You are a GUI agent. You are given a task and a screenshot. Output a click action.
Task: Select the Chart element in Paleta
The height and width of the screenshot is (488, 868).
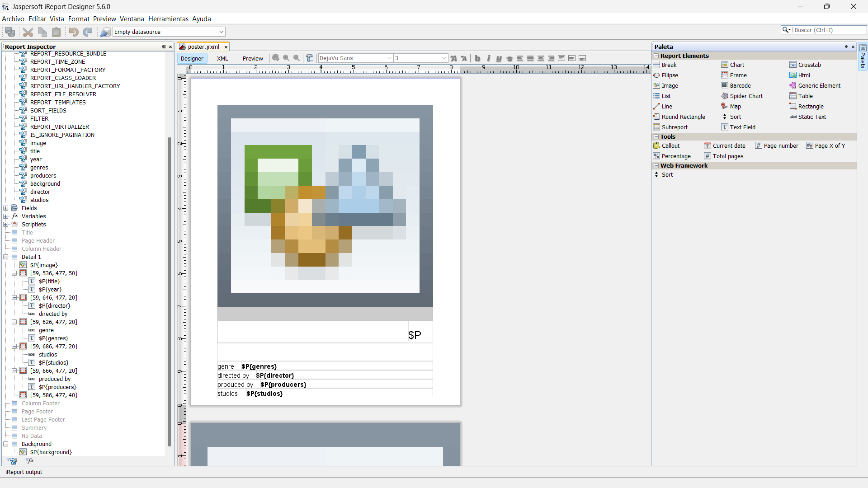[733, 65]
